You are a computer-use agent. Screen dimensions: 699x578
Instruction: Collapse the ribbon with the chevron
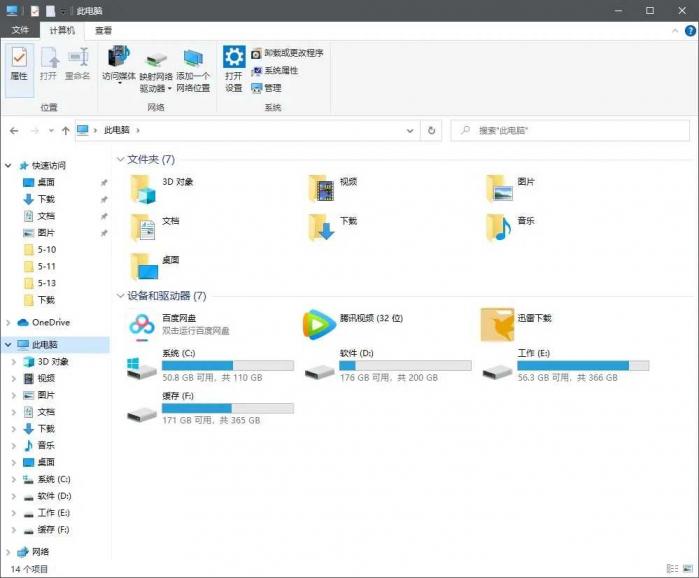675,31
